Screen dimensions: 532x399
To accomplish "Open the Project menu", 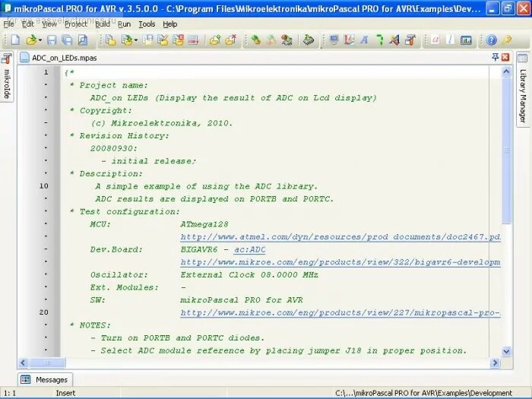I will coord(76,24).
